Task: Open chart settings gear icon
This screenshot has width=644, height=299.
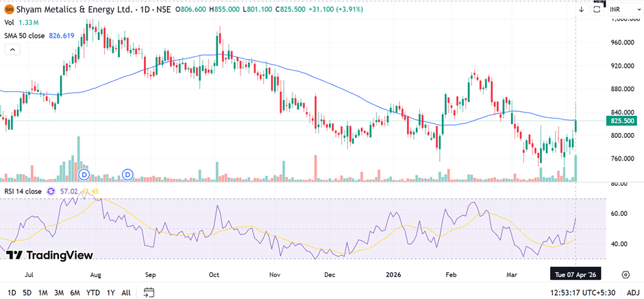Action: 626,274
